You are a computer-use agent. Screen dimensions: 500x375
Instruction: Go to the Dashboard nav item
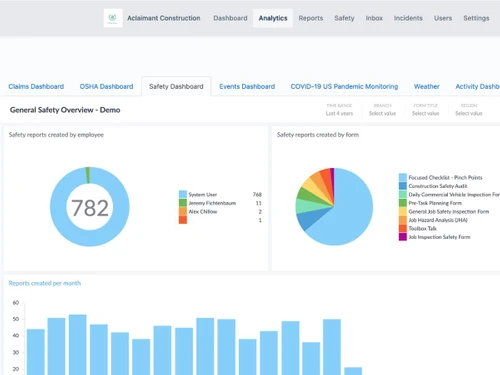(230, 18)
